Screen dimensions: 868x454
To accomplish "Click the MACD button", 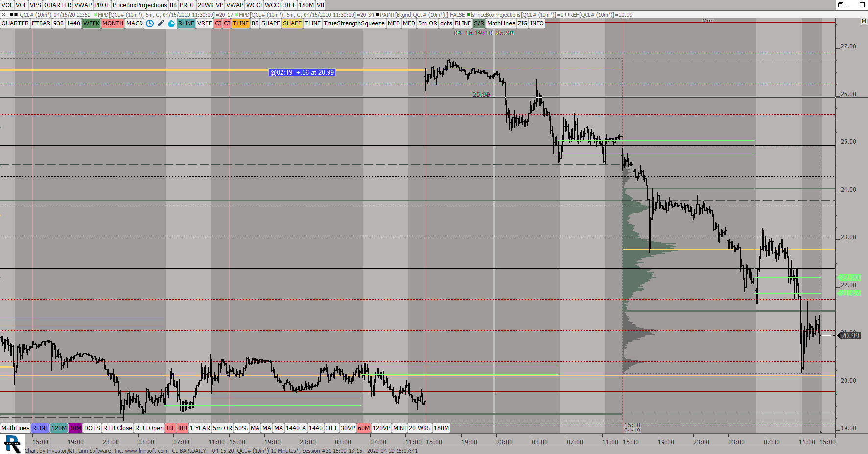I will (x=135, y=23).
